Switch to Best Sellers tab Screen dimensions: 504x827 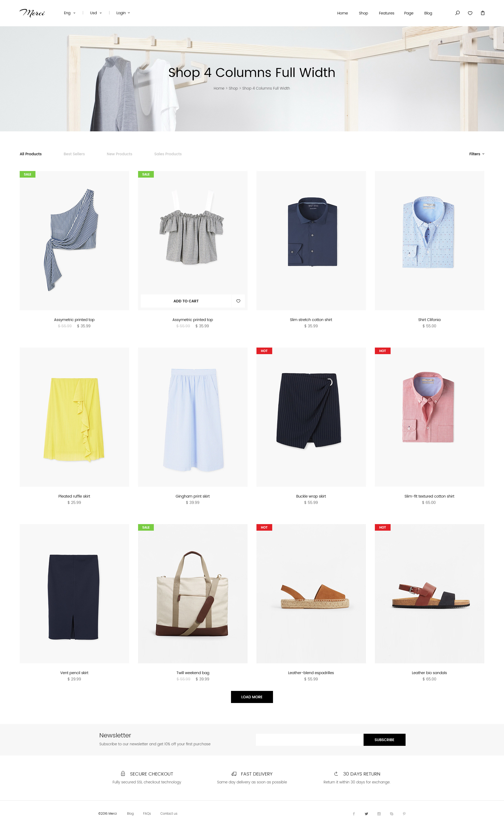click(74, 154)
